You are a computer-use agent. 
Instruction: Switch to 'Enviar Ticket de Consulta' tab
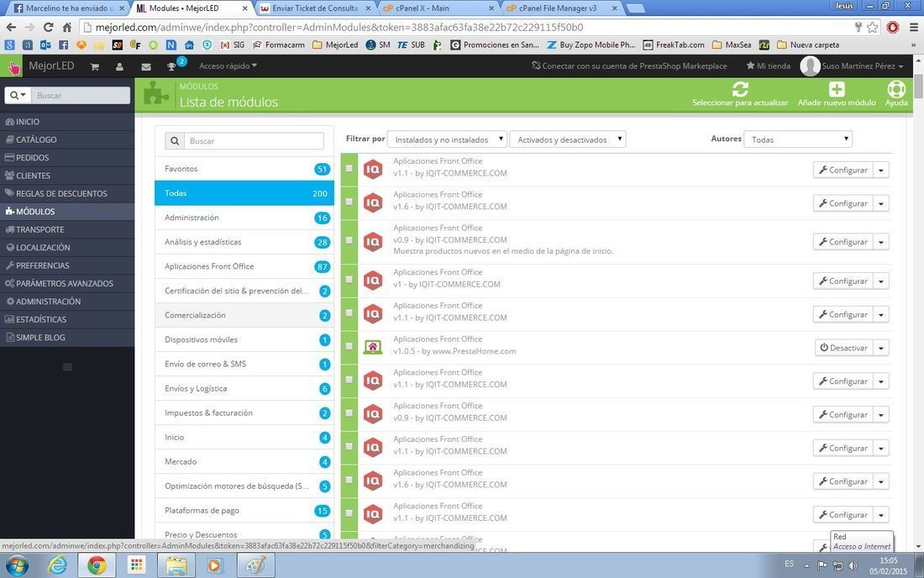(315, 8)
